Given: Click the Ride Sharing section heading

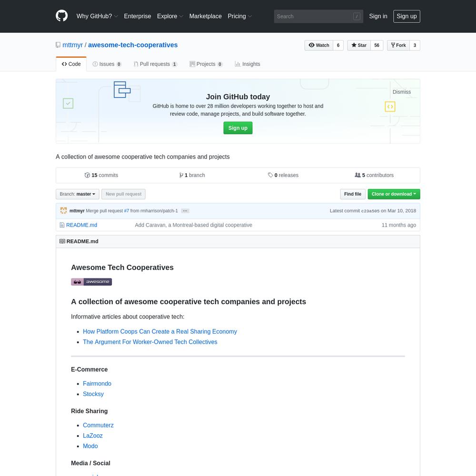Looking at the screenshot, I should (x=89, y=411).
